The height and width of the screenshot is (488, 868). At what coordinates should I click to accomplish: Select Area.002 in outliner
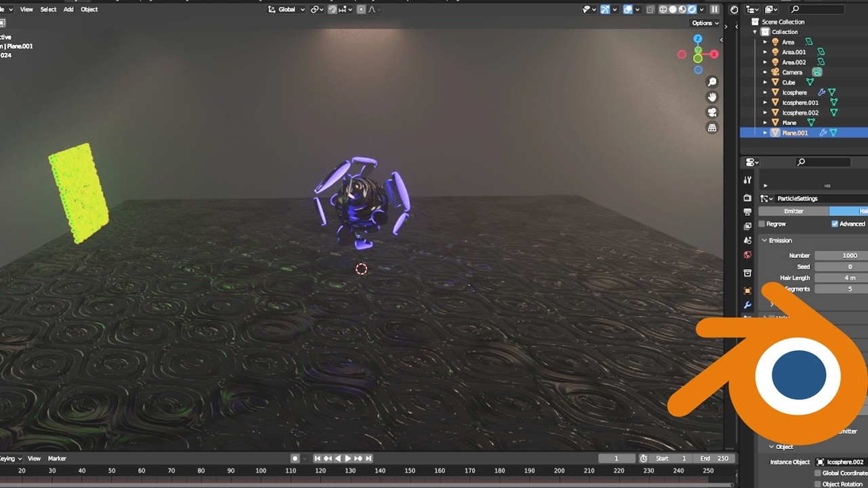tap(794, 62)
